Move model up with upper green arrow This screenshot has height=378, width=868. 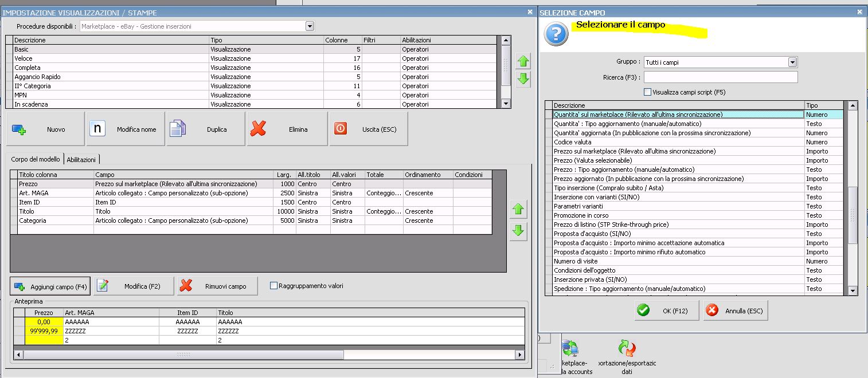click(523, 61)
